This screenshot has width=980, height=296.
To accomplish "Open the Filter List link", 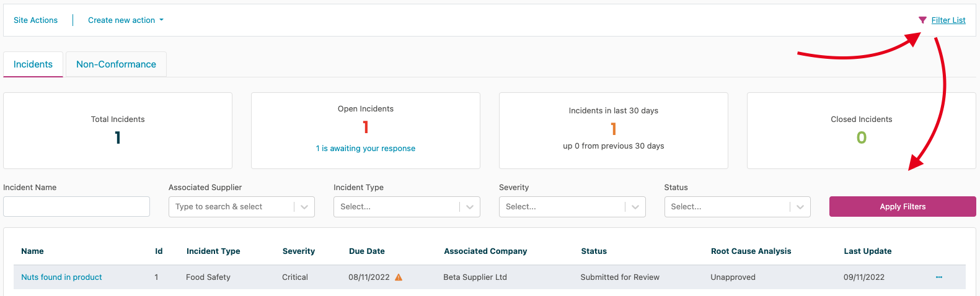I will point(948,20).
